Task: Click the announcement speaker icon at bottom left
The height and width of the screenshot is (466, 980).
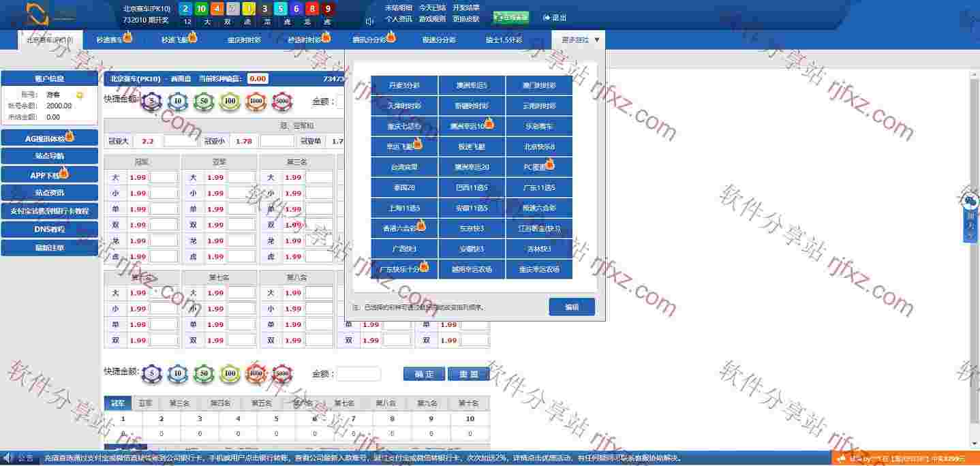Action: pos(8,458)
